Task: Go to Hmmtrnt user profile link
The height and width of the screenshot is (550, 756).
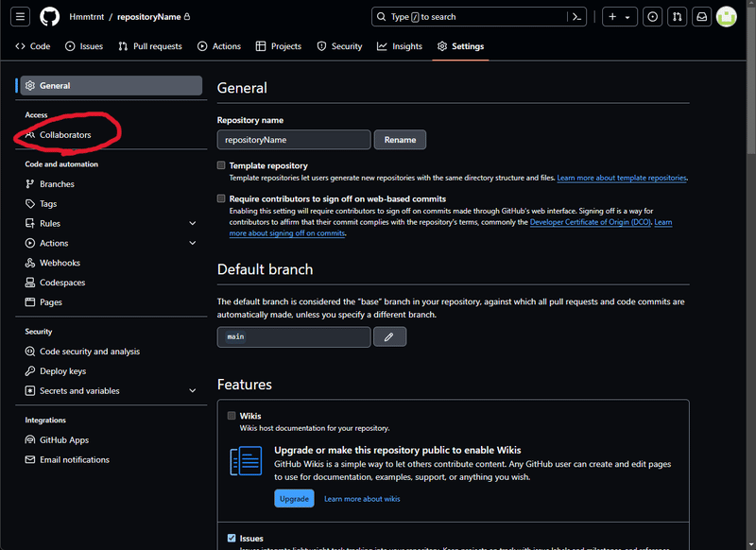Action: click(87, 17)
